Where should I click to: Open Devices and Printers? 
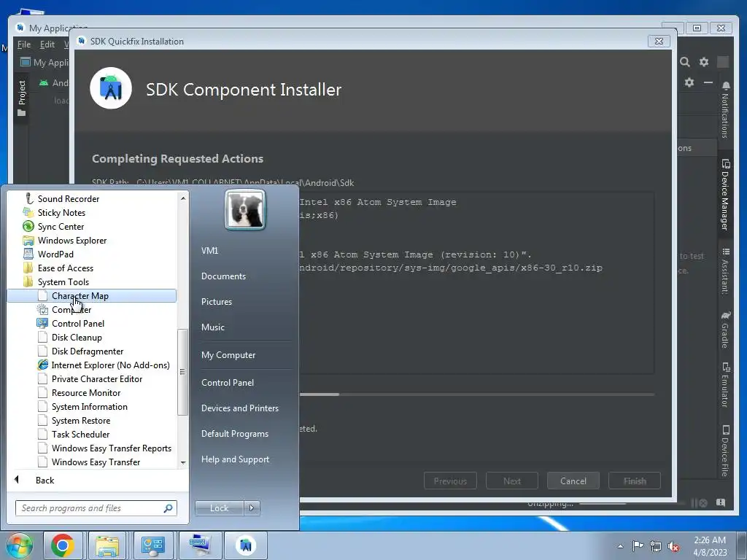pos(239,408)
